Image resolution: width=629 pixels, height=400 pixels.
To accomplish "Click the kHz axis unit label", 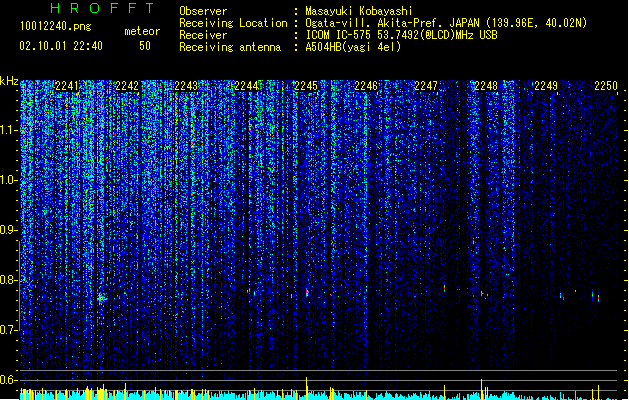I will pos(9,81).
